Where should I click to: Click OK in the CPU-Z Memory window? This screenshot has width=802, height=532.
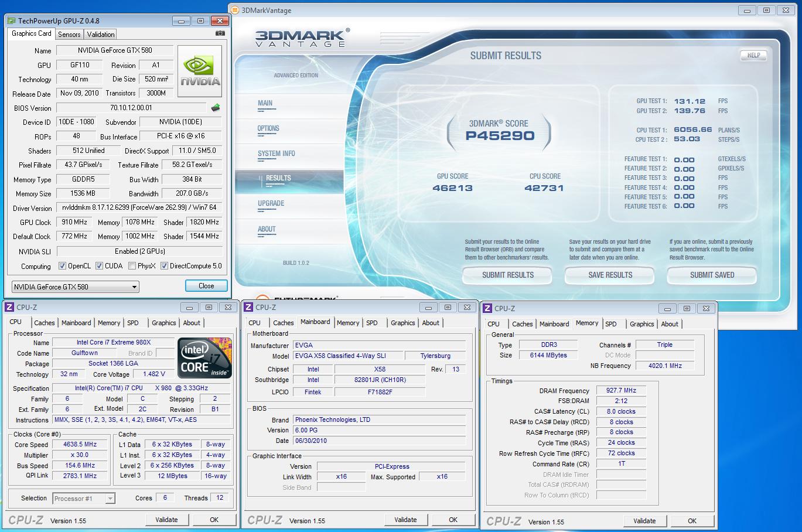point(692,521)
